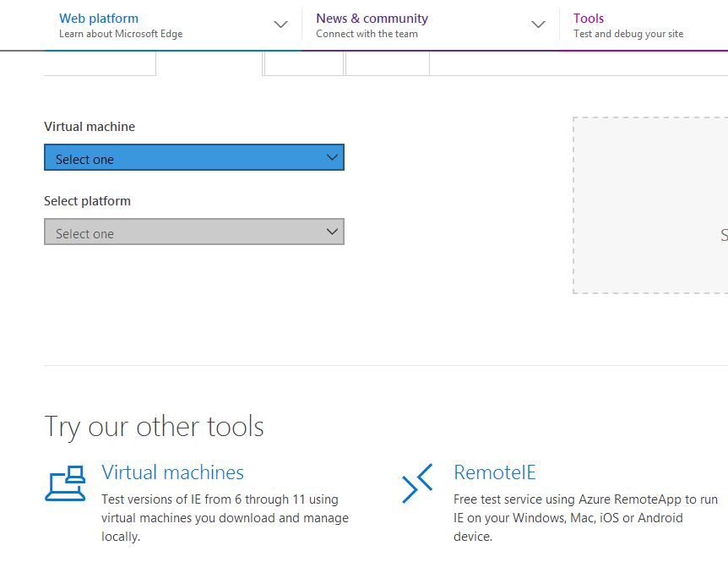Open the Tools menu
Screen dimensions: 728x562
point(589,19)
